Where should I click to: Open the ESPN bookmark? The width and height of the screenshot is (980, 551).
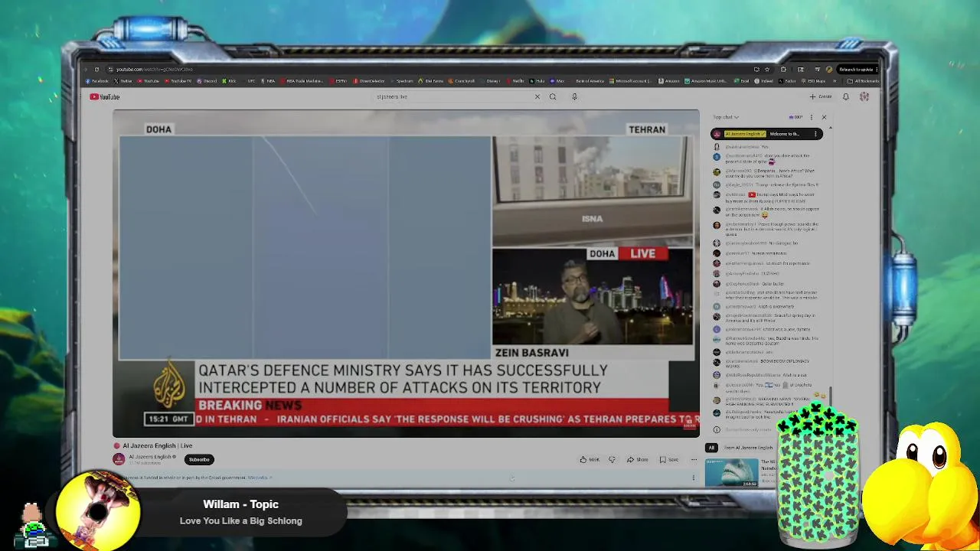click(x=338, y=81)
